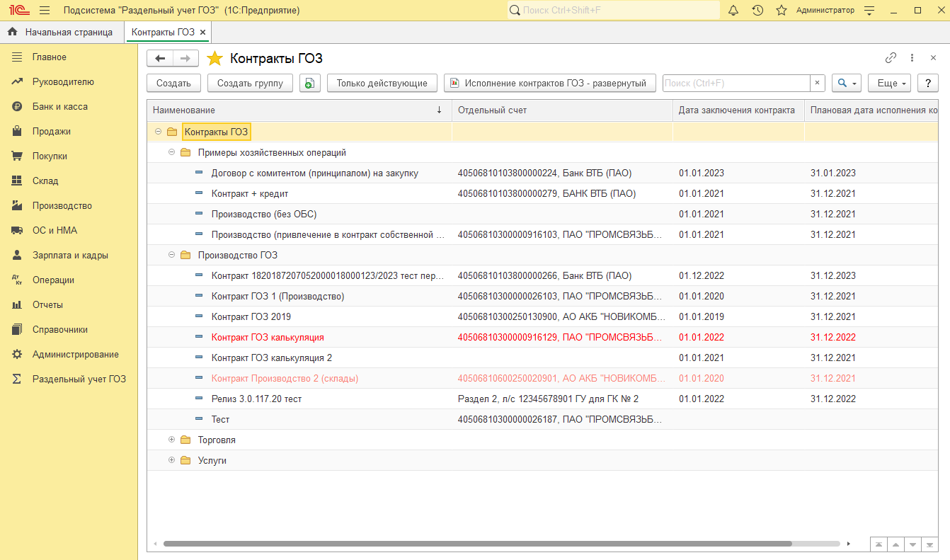
Task: Expand the Услуги folder
Action: [171, 460]
